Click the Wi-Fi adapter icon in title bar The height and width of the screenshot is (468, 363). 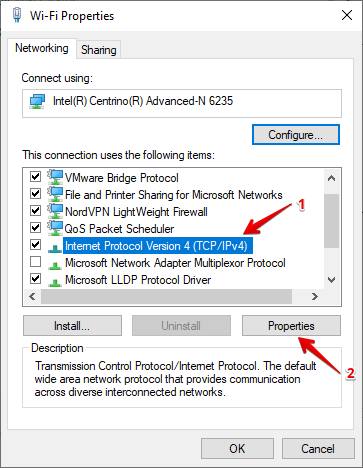pos(17,15)
